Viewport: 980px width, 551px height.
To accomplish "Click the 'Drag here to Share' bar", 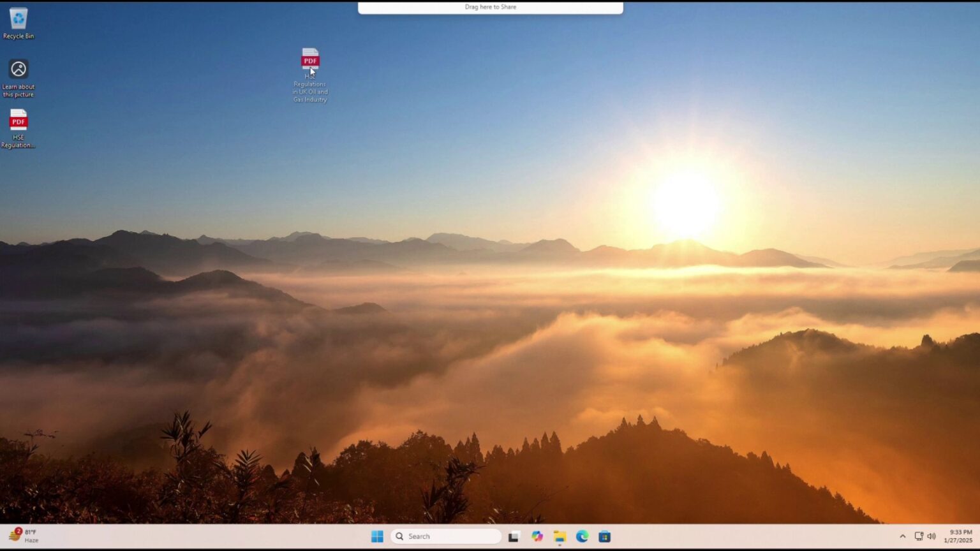I will coord(490,8).
